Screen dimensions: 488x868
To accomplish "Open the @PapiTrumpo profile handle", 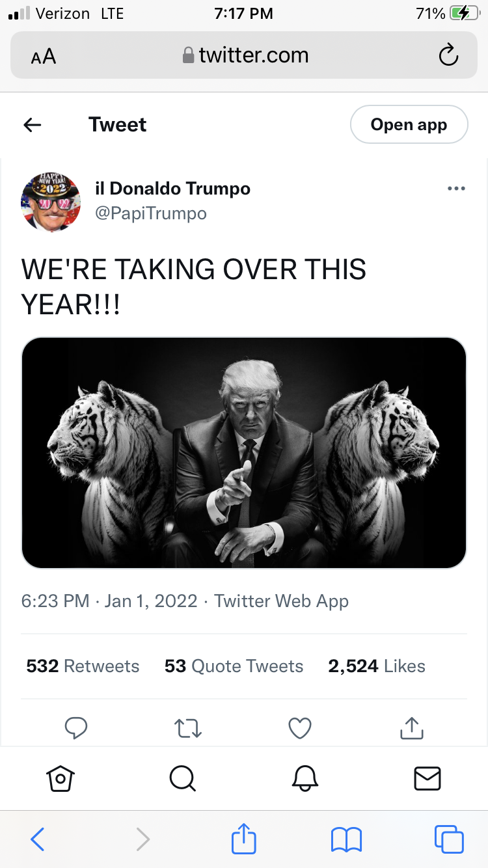I will pos(151,213).
